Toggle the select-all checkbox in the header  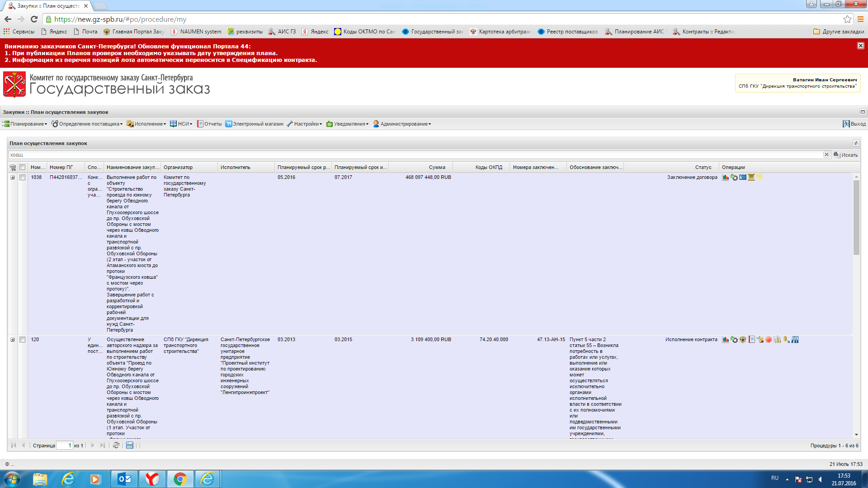coord(22,167)
